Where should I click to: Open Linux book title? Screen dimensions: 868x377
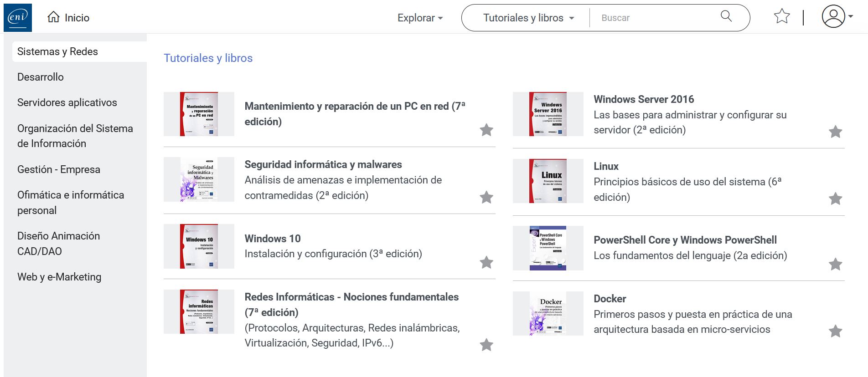tap(606, 166)
